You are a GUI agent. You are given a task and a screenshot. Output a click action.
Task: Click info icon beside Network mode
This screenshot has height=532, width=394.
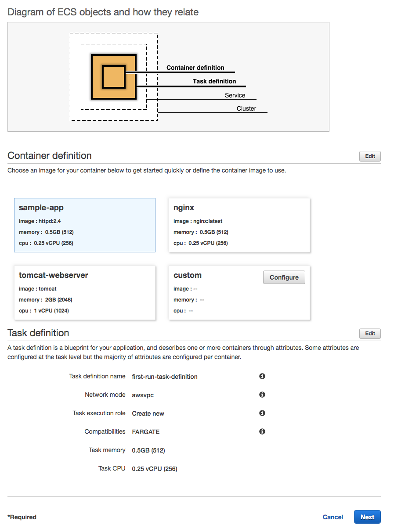(262, 395)
